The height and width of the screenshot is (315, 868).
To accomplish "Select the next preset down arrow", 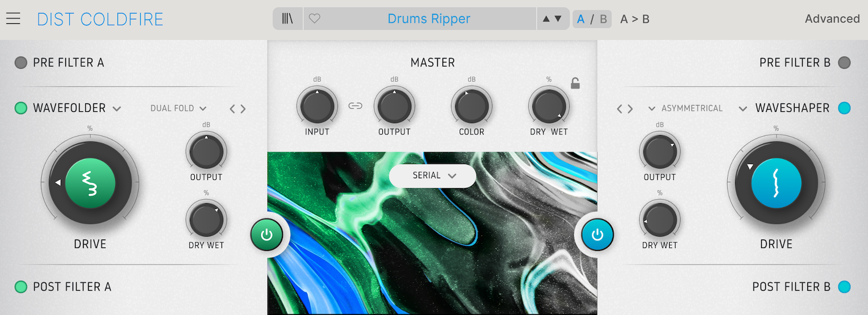I will pyautogui.click(x=558, y=19).
